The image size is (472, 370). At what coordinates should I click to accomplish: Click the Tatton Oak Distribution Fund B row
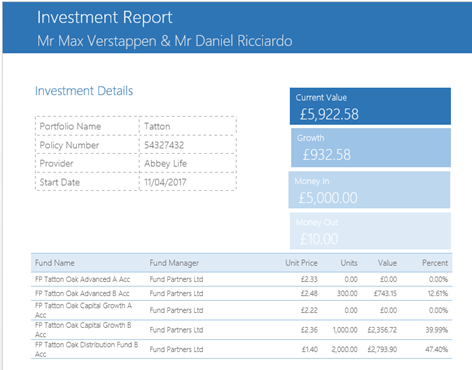tap(242, 349)
